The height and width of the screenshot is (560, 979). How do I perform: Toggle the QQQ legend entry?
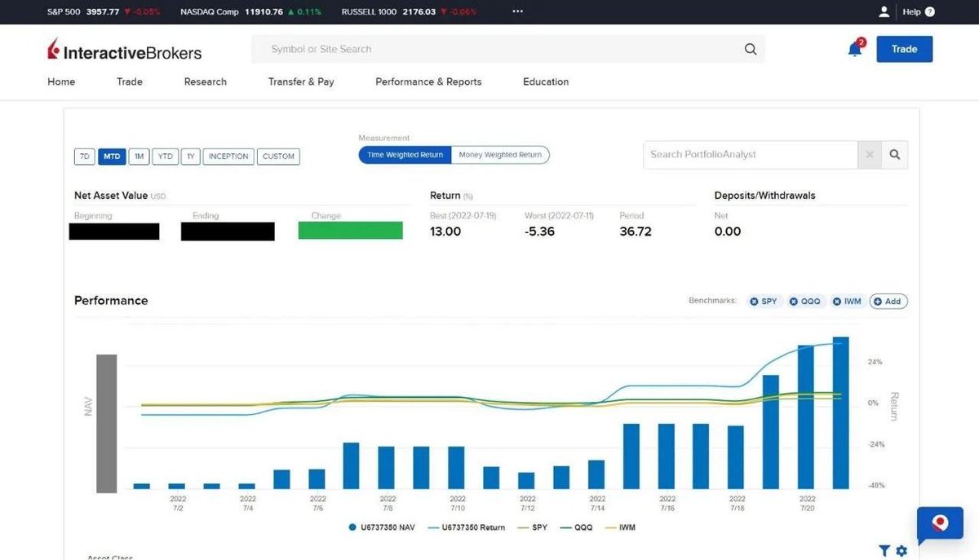click(576, 527)
